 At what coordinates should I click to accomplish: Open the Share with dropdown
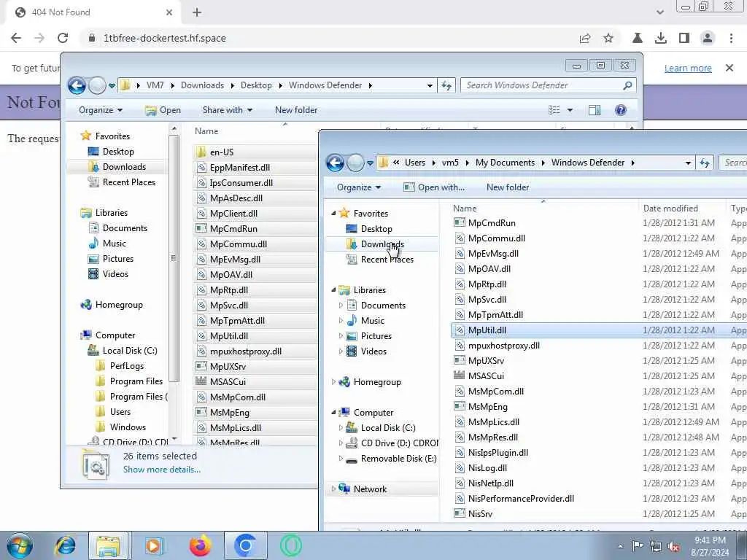228,110
